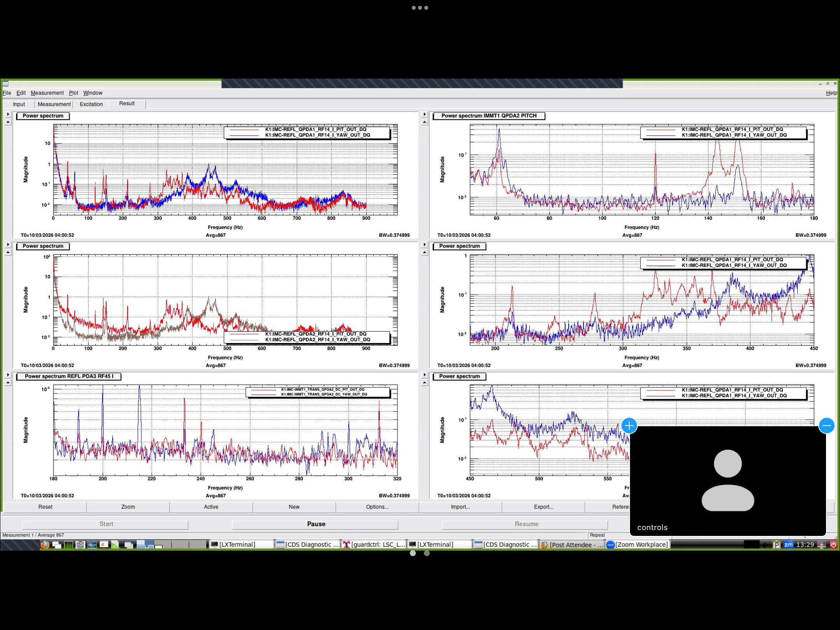The height and width of the screenshot is (630, 840).
Task: Open the Plot menu
Action: coord(73,93)
